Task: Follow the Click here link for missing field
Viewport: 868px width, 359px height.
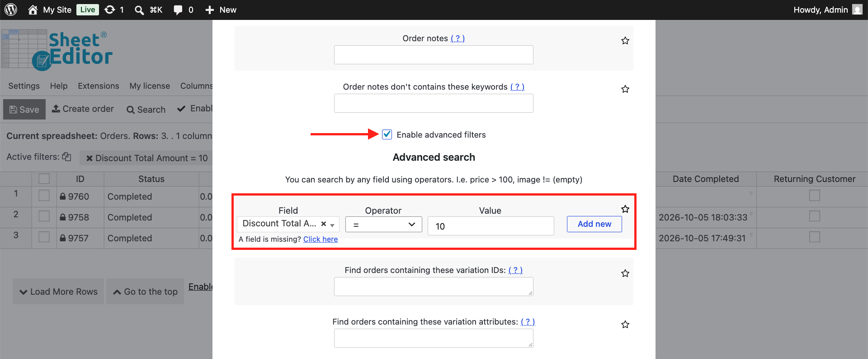Action: point(321,239)
